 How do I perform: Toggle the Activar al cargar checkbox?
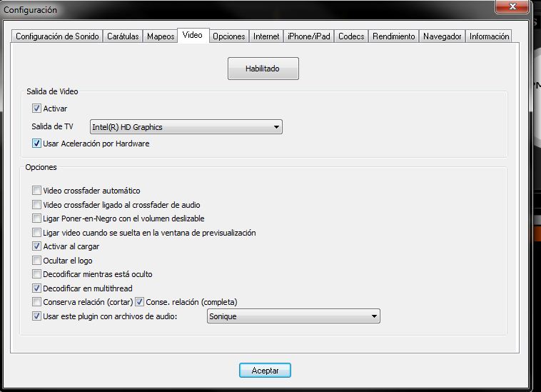click(36, 246)
